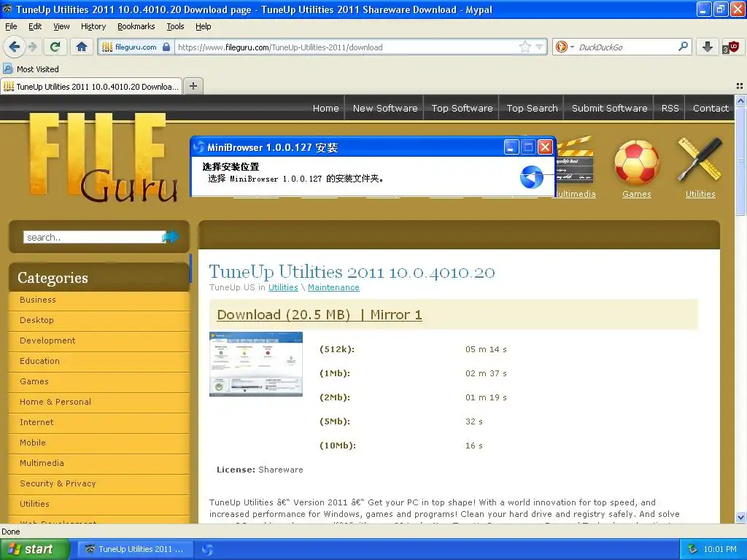Click the Mirror 1 download link
747x560 pixels.
coord(396,315)
